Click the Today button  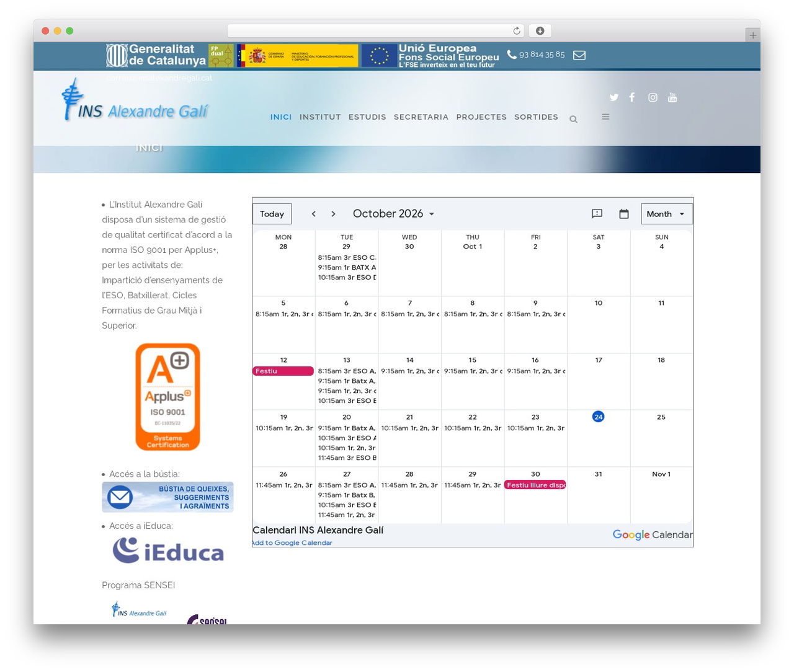[x=272, y=214]
